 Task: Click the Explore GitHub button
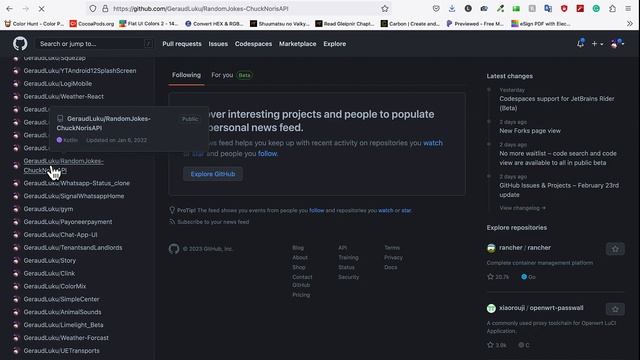click(x=213, y=174)
